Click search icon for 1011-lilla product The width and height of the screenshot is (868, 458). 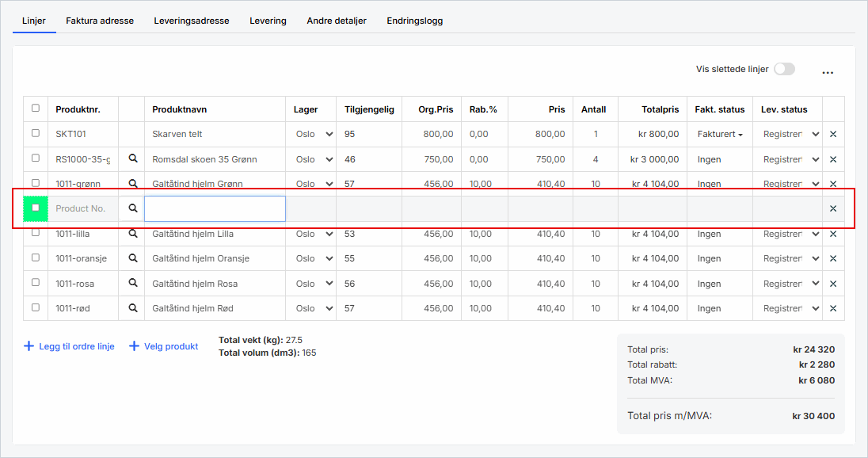pos(133,234)
